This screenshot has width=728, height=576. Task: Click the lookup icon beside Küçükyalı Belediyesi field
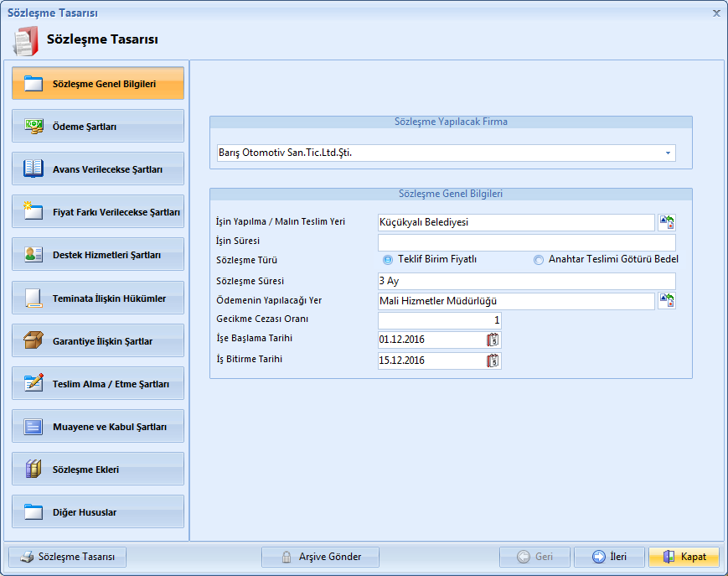tap(667, 222)
